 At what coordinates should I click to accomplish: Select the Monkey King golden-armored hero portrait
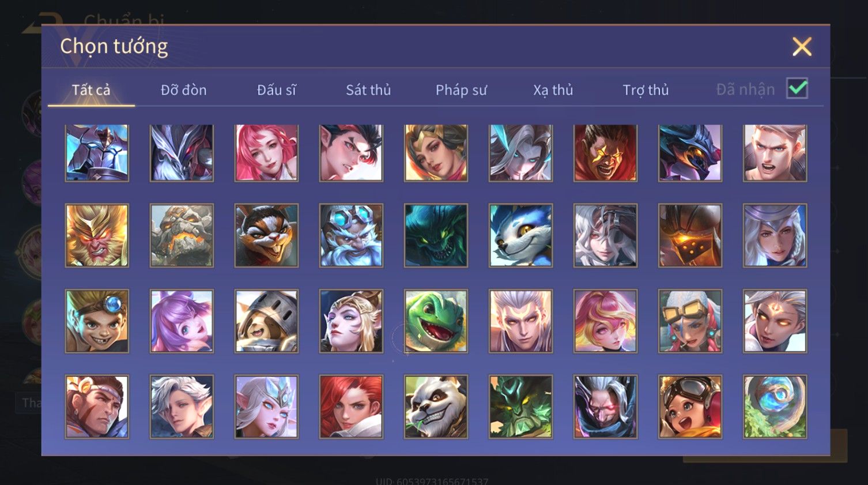pos(97,235)
